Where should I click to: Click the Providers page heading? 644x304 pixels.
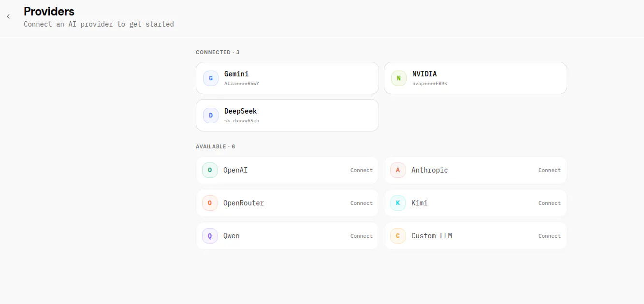pos(49,11)
